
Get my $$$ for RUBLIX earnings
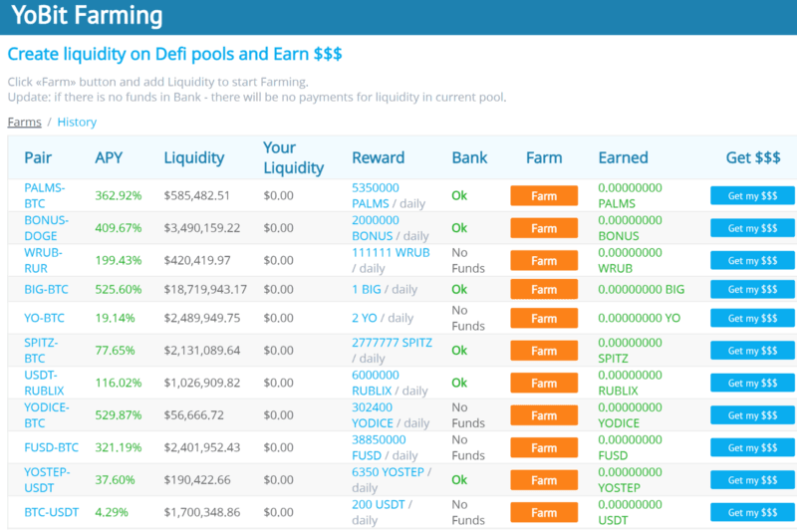point(752,384)
